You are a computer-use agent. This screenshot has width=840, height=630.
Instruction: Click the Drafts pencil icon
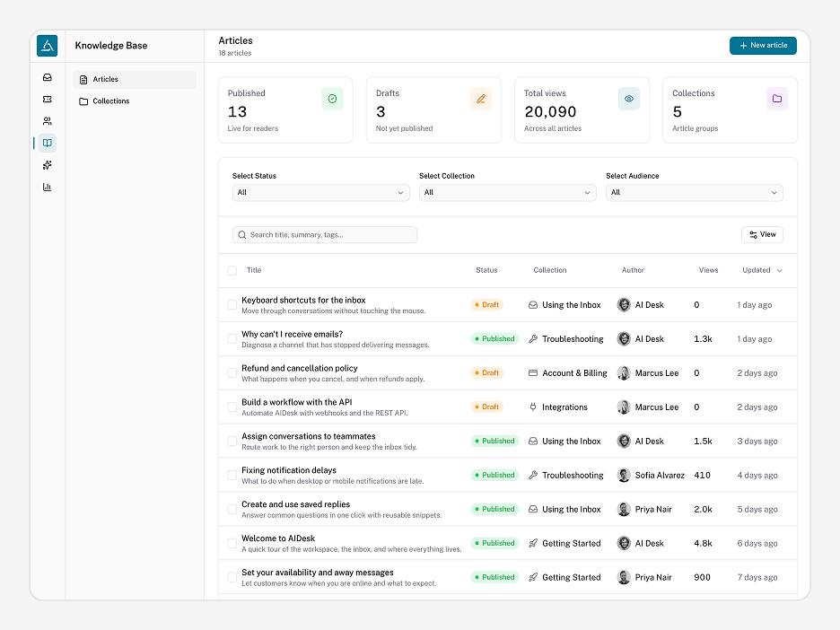480,99
